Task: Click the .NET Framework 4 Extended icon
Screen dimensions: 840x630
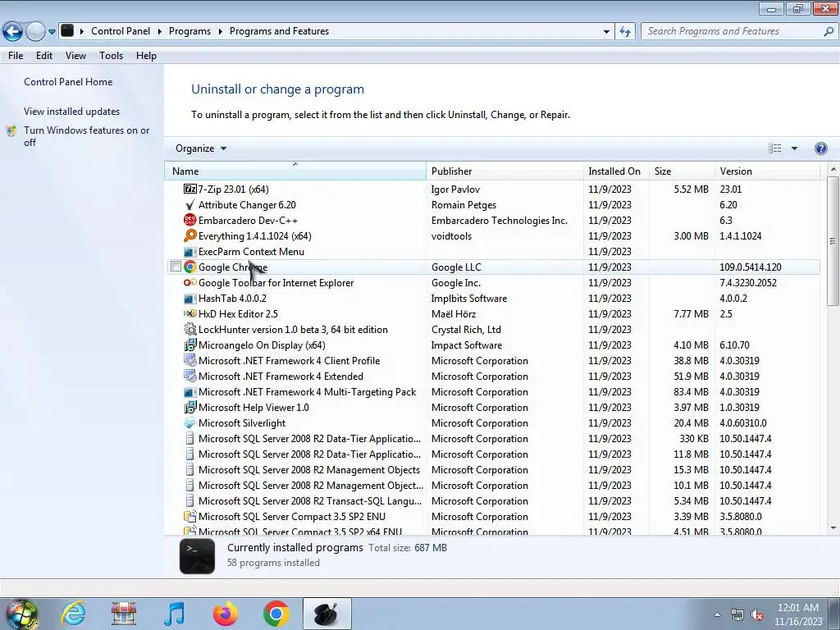Action: click(189, 376)
